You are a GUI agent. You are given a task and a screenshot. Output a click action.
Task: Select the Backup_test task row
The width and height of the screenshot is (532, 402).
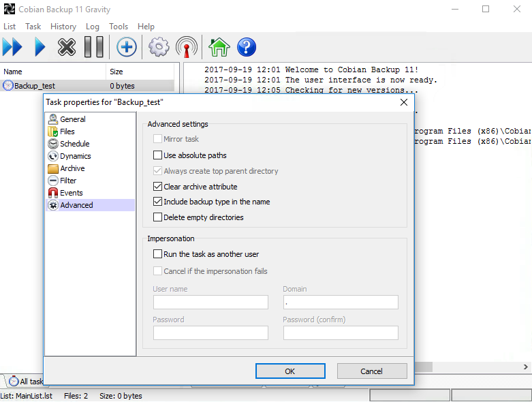point(88,85)
